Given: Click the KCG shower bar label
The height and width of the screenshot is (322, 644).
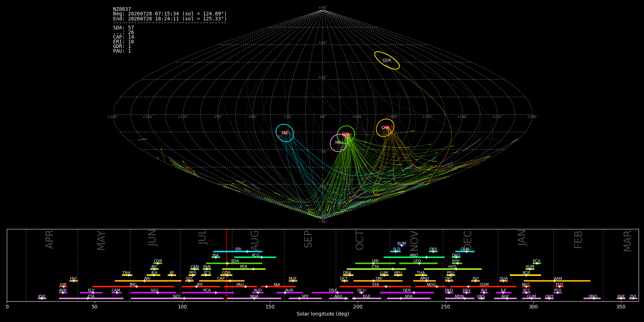Looking at the screenshot, I should pyautogui.click(x=256, y=255).
